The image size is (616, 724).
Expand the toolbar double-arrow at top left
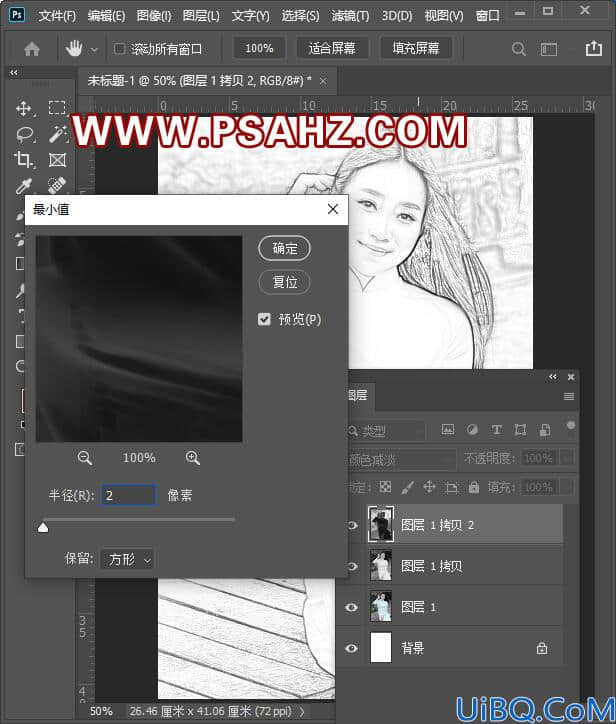coord(14,72)
